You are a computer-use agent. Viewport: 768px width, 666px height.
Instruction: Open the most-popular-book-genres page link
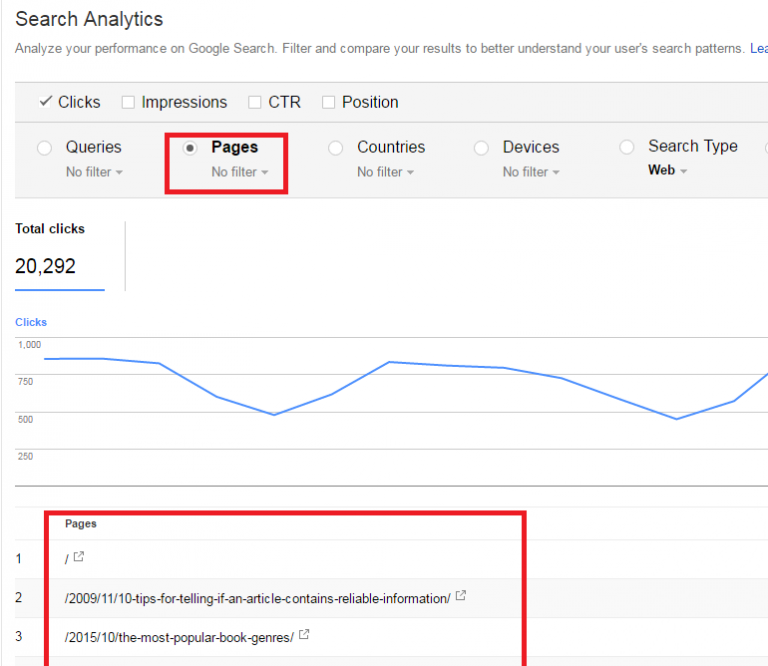179,636
